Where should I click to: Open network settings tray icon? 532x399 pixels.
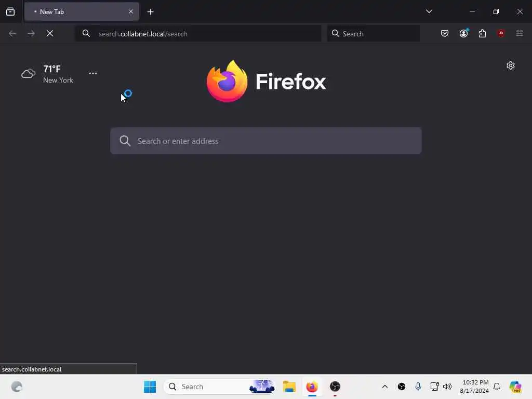click(435, 387)
